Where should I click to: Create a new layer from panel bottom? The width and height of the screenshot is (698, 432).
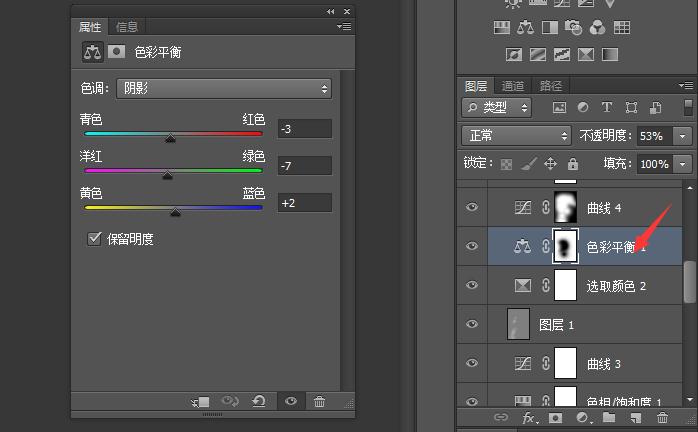click(x=636, y=418)
